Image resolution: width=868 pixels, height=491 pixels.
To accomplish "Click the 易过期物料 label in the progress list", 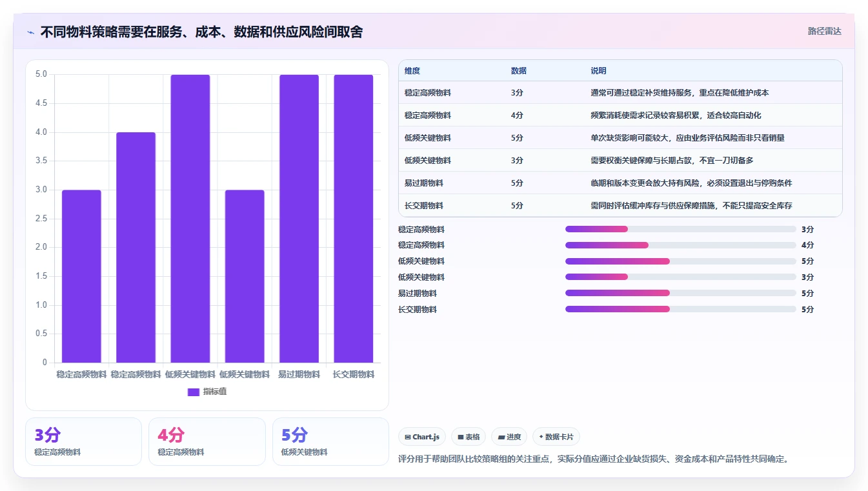I will pyautogui.click(x=418, y=294).
